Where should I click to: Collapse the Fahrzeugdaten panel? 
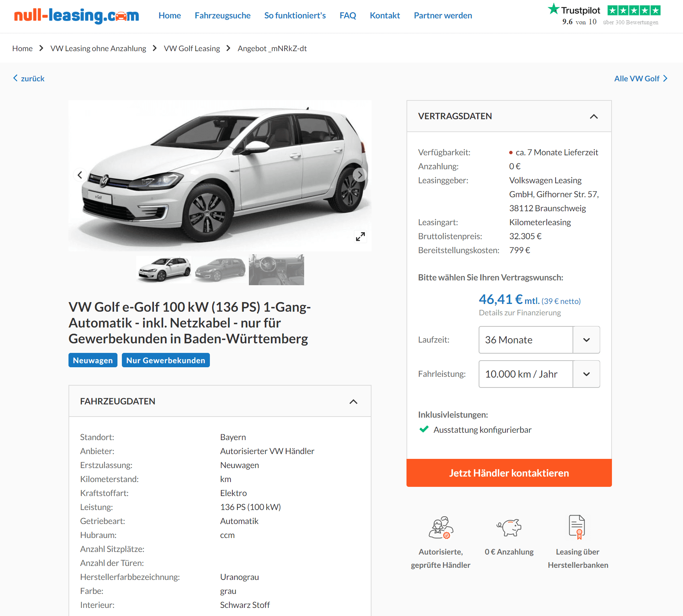coord(353,401)
